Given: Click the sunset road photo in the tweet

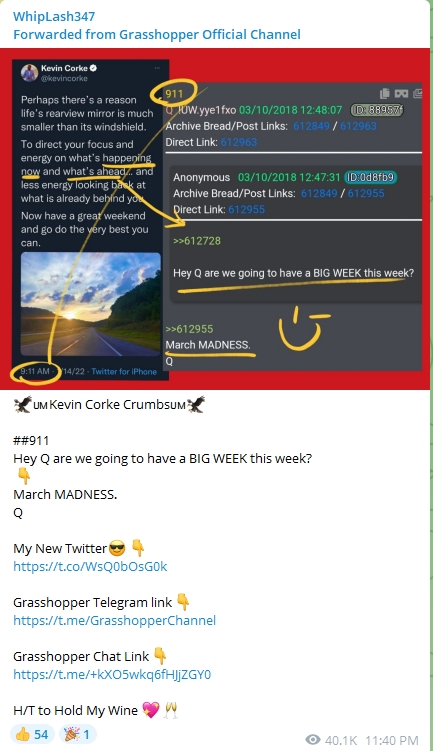Looking at the screenshot, I should click(91, 304).
